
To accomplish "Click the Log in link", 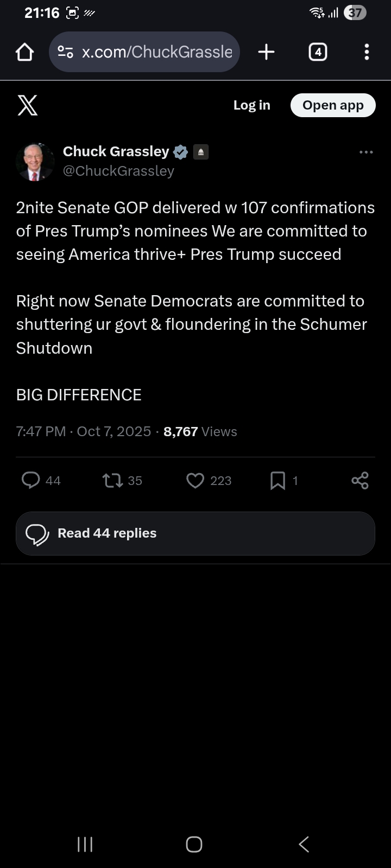I will [x=251, y=105].
